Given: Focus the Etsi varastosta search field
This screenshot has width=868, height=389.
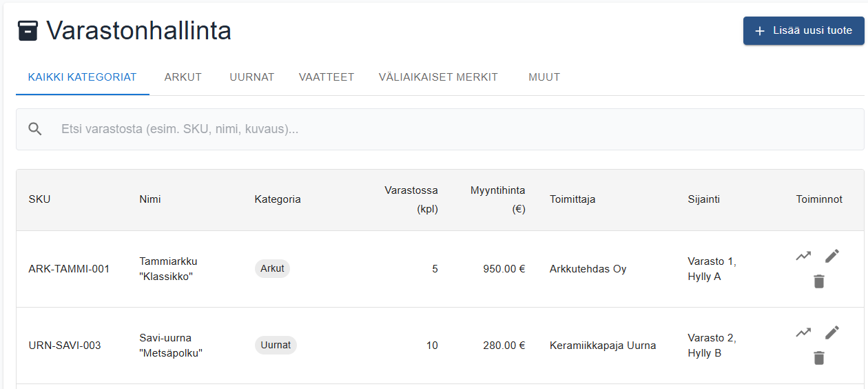Looking at the screenshot, I should [440, 129].
